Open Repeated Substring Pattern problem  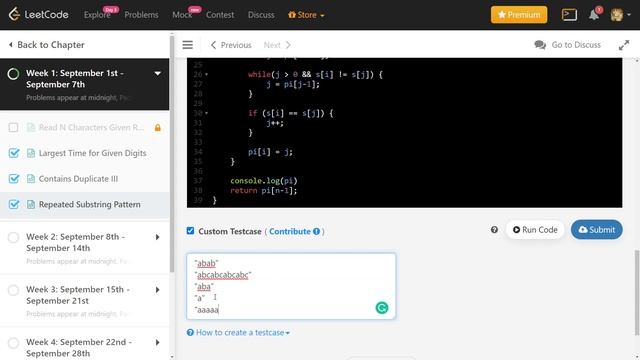(x=89, y=204)
